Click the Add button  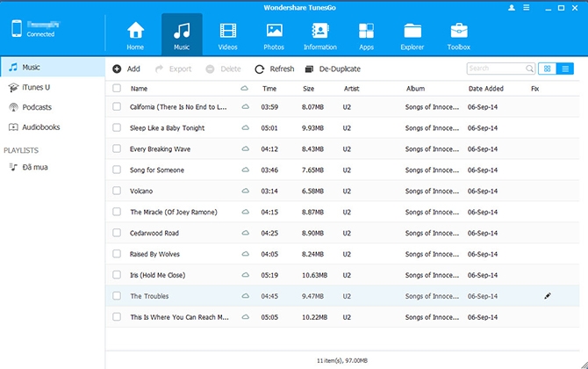[x=126, y=69]
